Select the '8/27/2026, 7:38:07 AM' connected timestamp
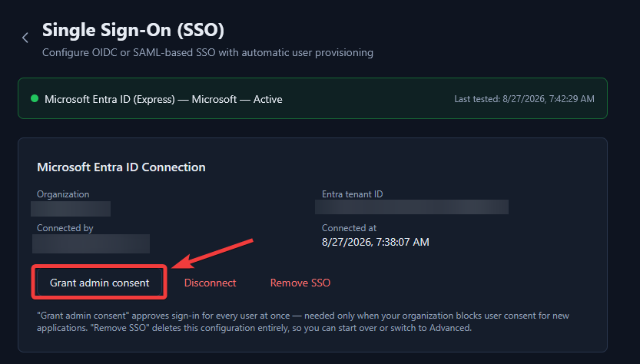The width and height of the screenshot is (640, 364). pyautogui.click(x=376, y=242)
